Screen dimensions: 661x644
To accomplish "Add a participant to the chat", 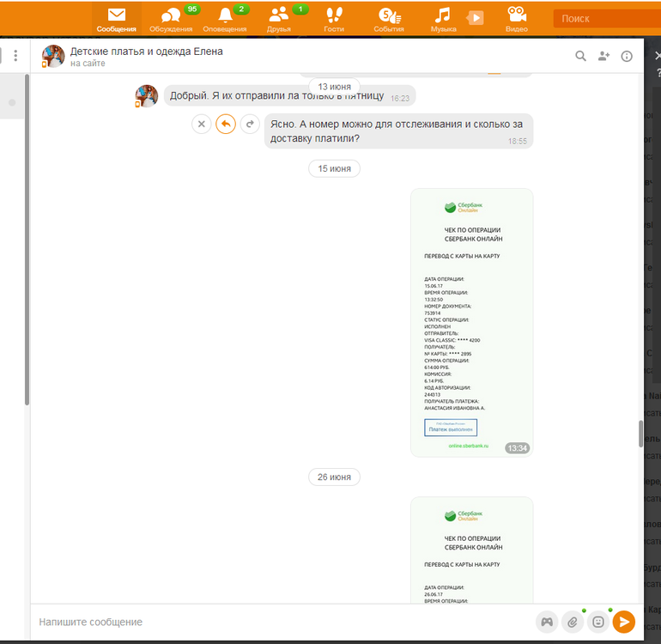I will [x=603, y=56].
